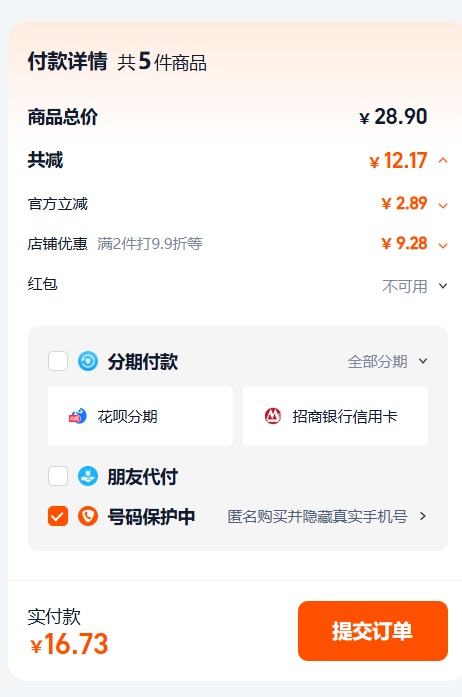
Task: Click the Huabei installment logo icon
Action: click(x=77, y=416)
